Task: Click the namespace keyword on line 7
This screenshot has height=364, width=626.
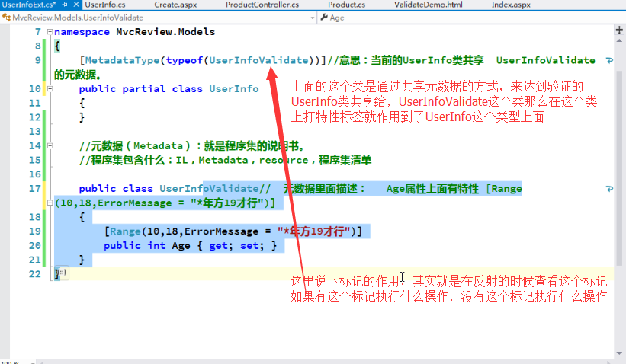Action: point(82,32)
